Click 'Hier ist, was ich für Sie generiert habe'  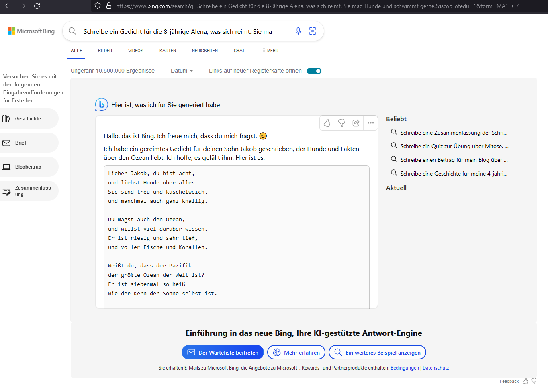(166, 105)
